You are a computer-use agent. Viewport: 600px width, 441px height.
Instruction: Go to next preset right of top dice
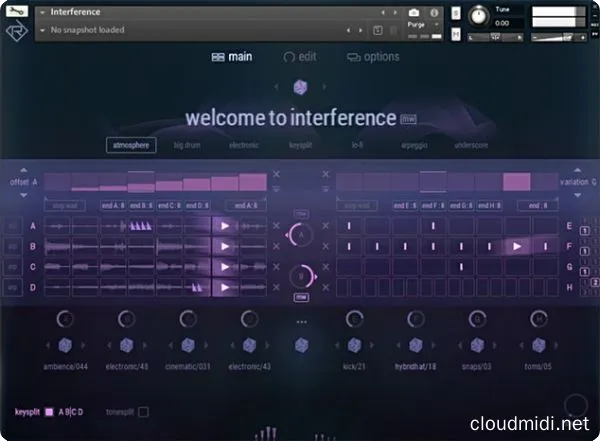[324, 87]
